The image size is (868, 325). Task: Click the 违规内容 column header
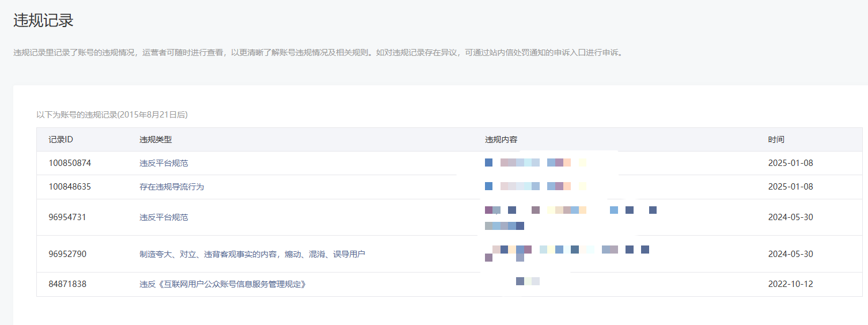coord(501,139)
